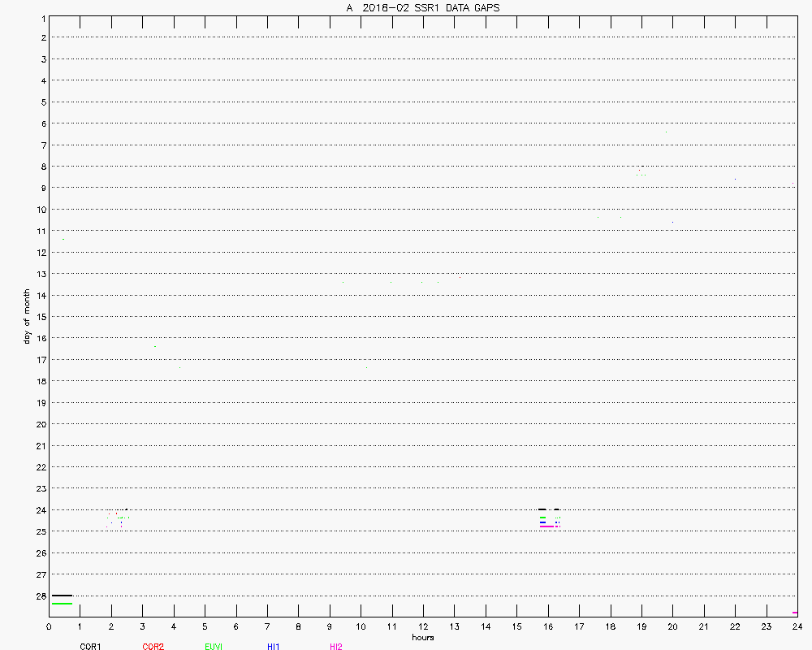
Task: Click day 1 tick label on y-axis
Action: coord(42,16)
